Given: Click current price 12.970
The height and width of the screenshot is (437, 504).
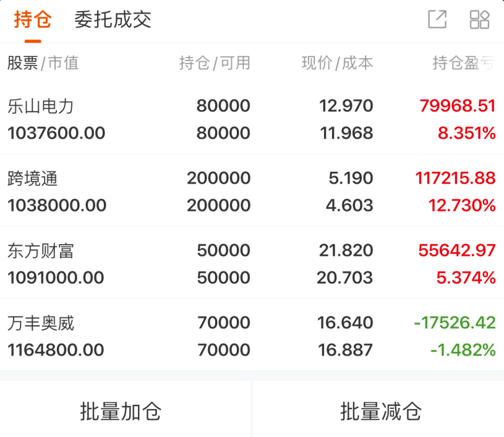Looking at the screenshot, I should point(346,106).
